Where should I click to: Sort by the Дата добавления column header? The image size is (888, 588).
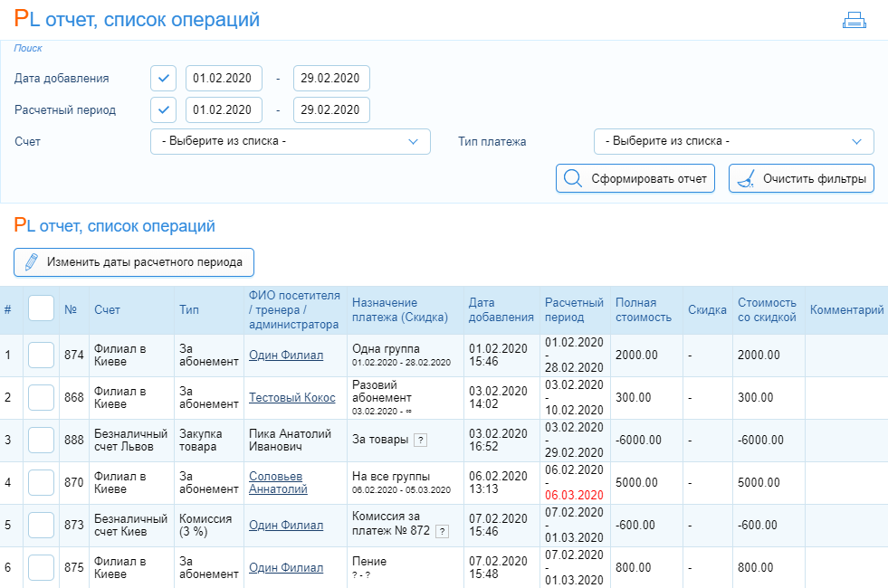(x=501, y=309)
